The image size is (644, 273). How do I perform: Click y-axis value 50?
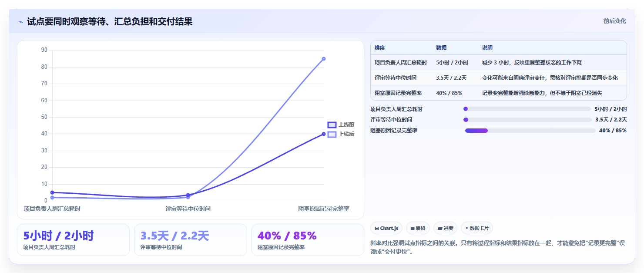pos(44,117)
